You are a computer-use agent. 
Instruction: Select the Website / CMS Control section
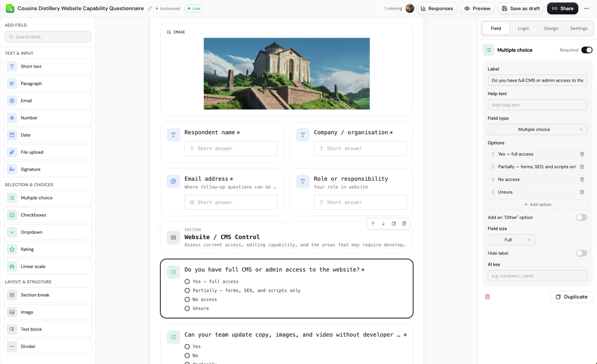coord(287,238)
